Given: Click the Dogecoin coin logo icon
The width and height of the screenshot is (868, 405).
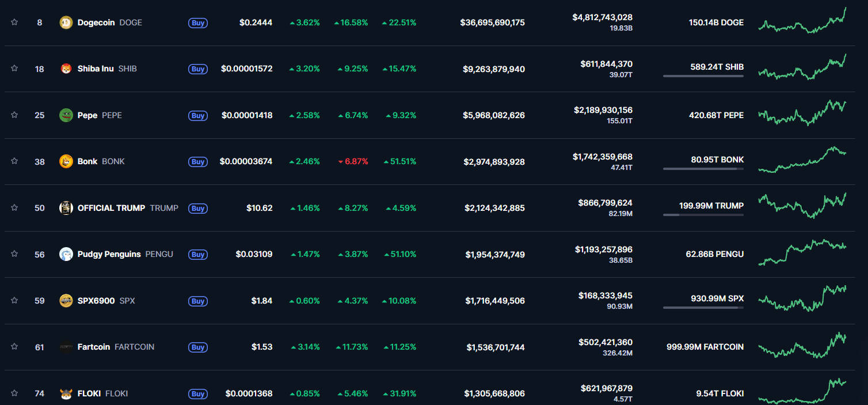Looking at the screenshot, I should tap(66, 22).
